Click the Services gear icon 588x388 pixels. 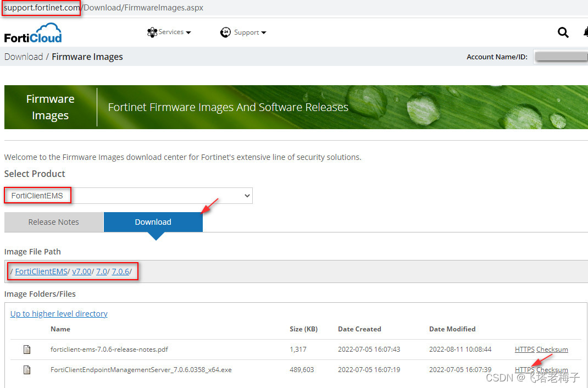tap(152, 32)
